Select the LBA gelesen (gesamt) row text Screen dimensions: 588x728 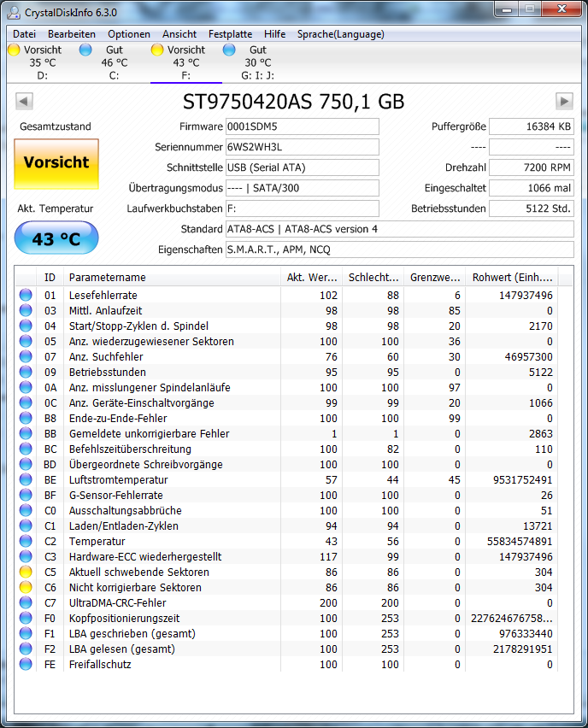click(x=122, y=649)
